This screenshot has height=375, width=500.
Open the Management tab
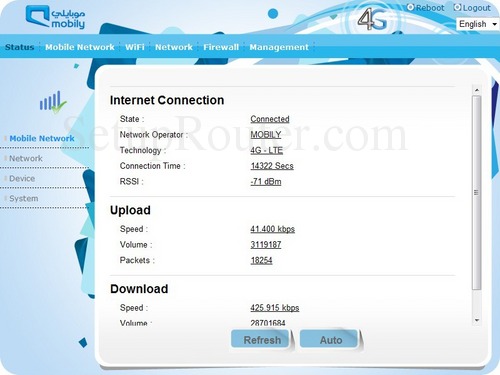(279, 47)
